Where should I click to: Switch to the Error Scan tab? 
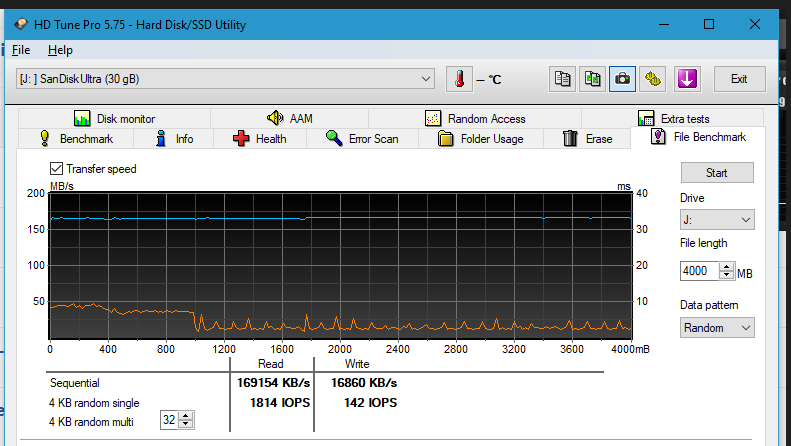tap(362, 139)
